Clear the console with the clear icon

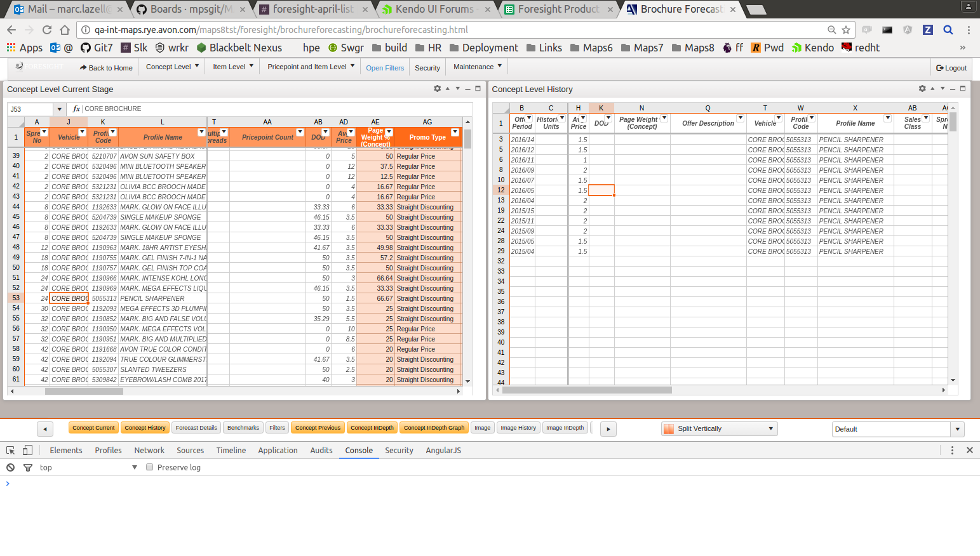pos(11,467)
